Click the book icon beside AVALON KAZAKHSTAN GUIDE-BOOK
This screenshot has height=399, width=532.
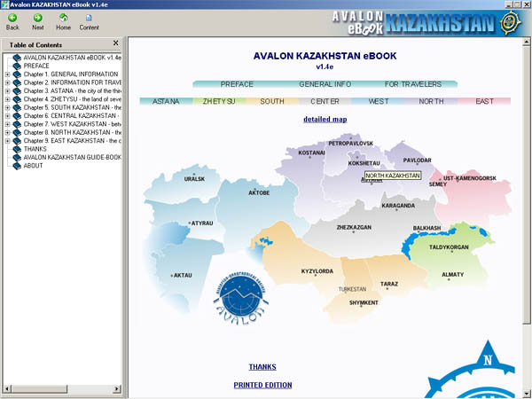(17, 158)
